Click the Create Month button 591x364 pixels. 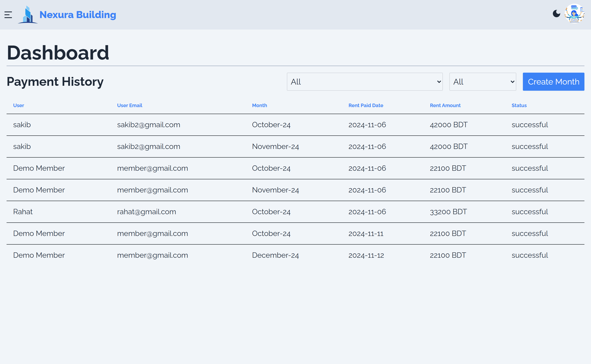[x=553, y=82]
